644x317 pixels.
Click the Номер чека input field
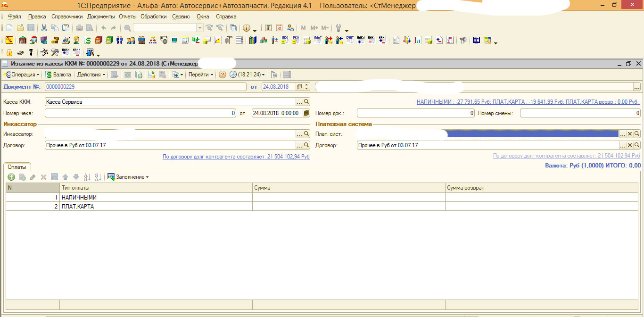(140, 113)
